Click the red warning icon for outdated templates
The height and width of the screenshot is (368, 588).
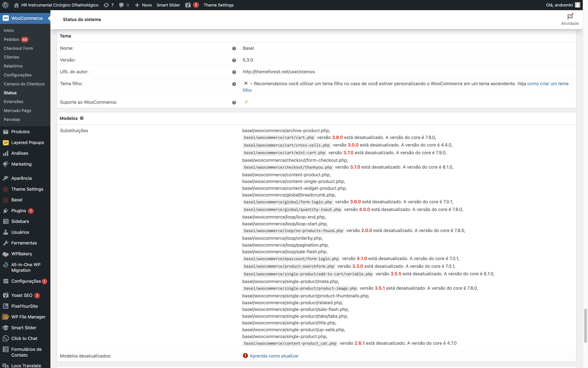click(245, 356)
